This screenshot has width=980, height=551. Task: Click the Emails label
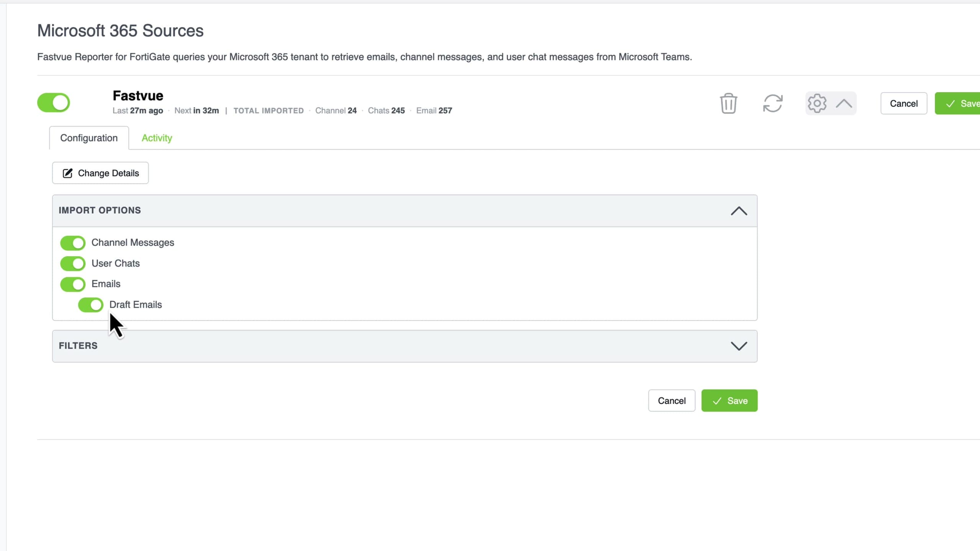click(x=106, y=284)
